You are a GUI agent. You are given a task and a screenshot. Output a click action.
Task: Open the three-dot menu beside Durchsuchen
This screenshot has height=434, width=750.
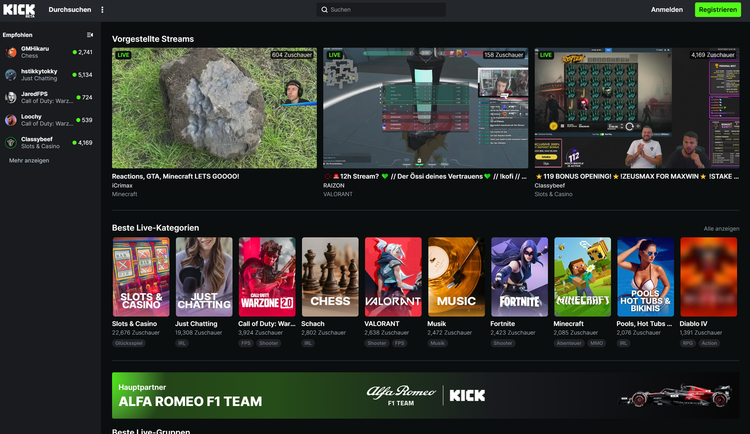(103, 10)
